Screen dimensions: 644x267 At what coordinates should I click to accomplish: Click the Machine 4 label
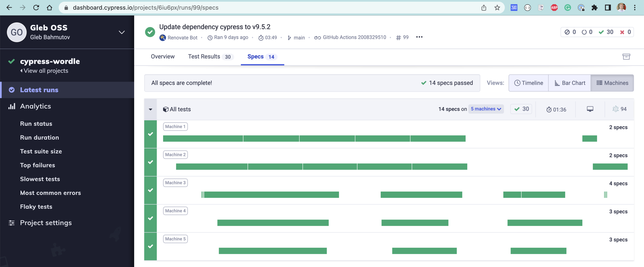(x=175, y=211)
